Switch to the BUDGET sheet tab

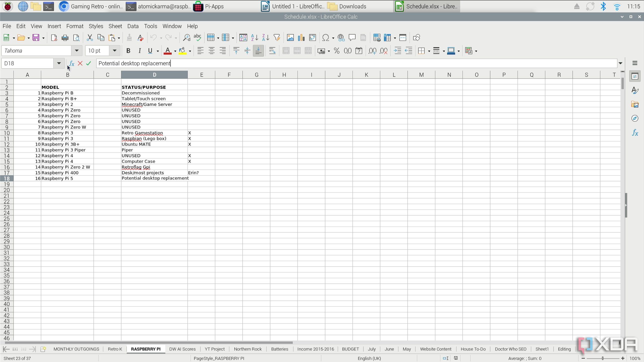350,349
